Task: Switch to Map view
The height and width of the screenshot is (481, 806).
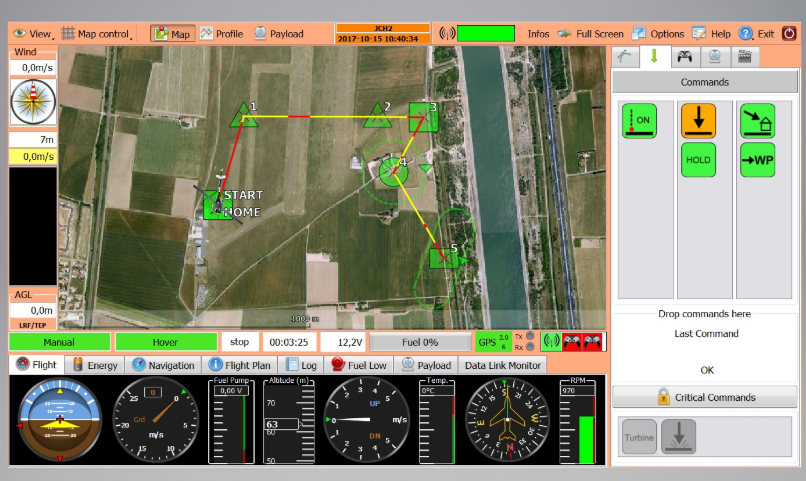Action: (x=173, y=34)
